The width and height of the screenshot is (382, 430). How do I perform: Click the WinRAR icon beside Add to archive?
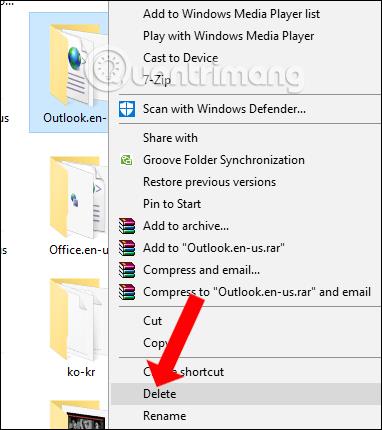pyautogui.click(x=127, y=226)
